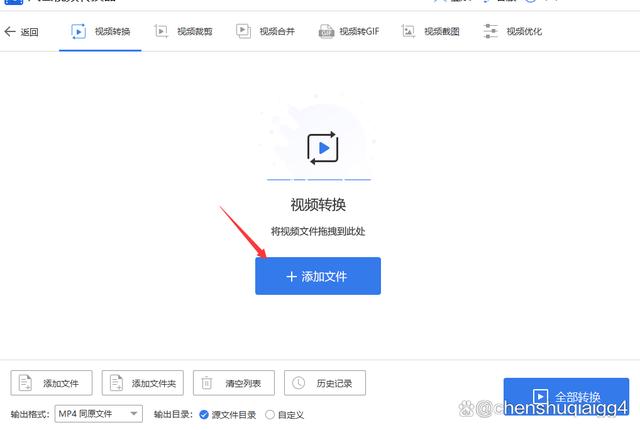Switch to the 视频转换 tab
The height and width of the screenshot is (430, 640).
[x=107, y=32]
